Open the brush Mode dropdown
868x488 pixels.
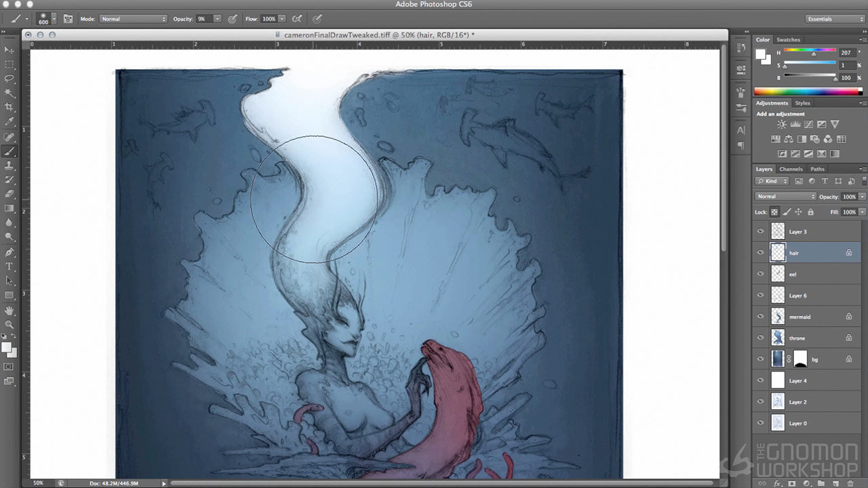click(133, 19)
